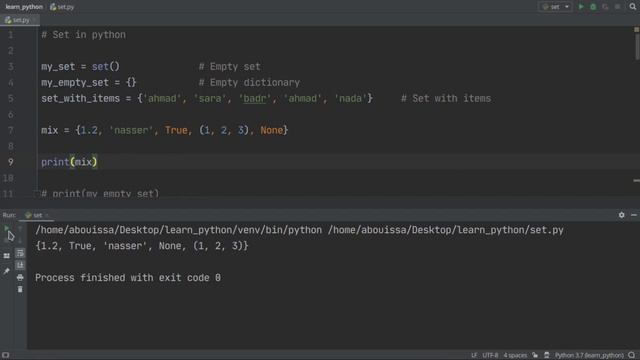Click the interpreter path line in console
640x360 pixels.
[299, 230]
